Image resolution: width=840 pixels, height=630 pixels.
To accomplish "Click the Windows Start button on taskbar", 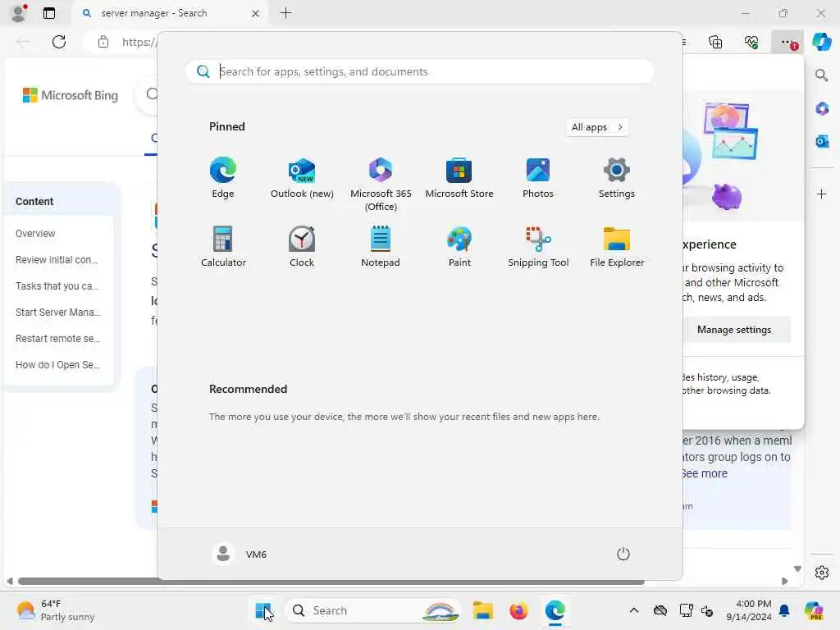I will click(x=262, y=610).
